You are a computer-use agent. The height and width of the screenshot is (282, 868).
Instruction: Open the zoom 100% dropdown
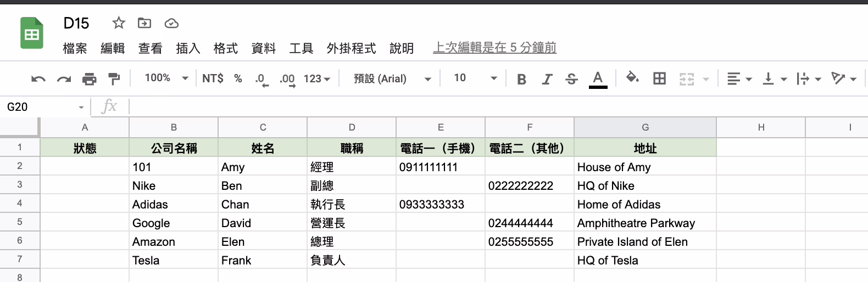(166, 78)
